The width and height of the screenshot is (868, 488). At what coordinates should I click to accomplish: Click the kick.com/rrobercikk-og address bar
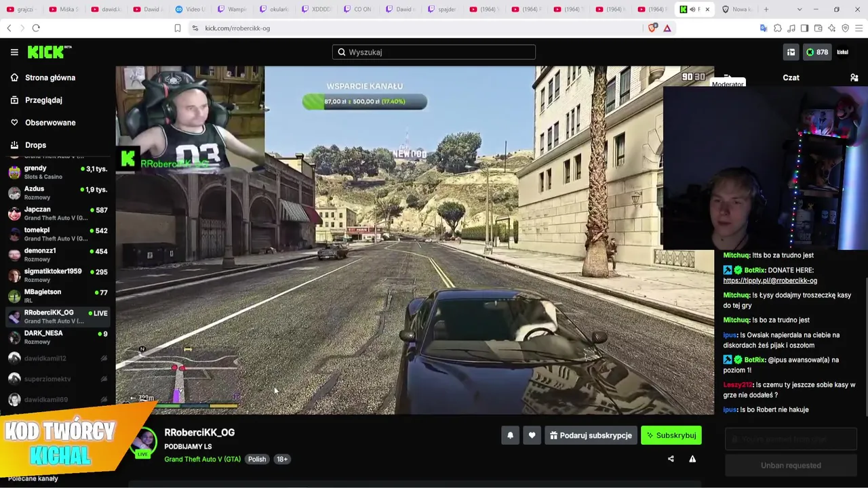pyautogui.click(x=415, y=28)
